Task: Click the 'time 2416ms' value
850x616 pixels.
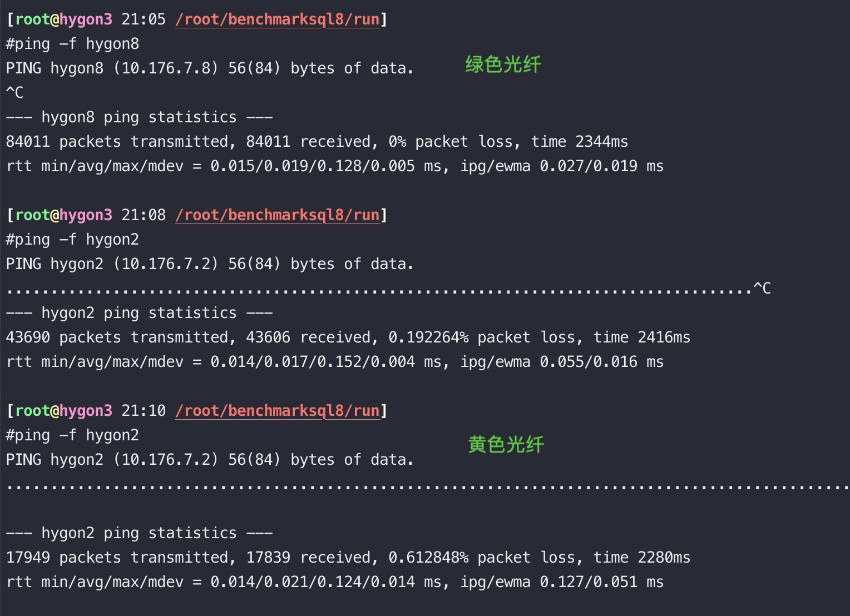Action: point(642,337)
